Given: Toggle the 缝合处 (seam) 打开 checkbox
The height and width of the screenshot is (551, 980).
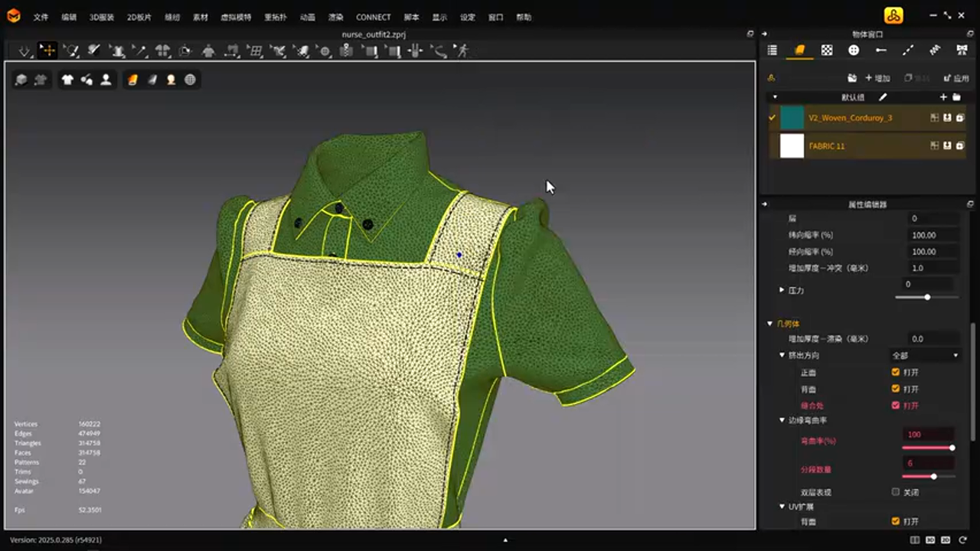Looking at the screenshot, I should 896,406.
